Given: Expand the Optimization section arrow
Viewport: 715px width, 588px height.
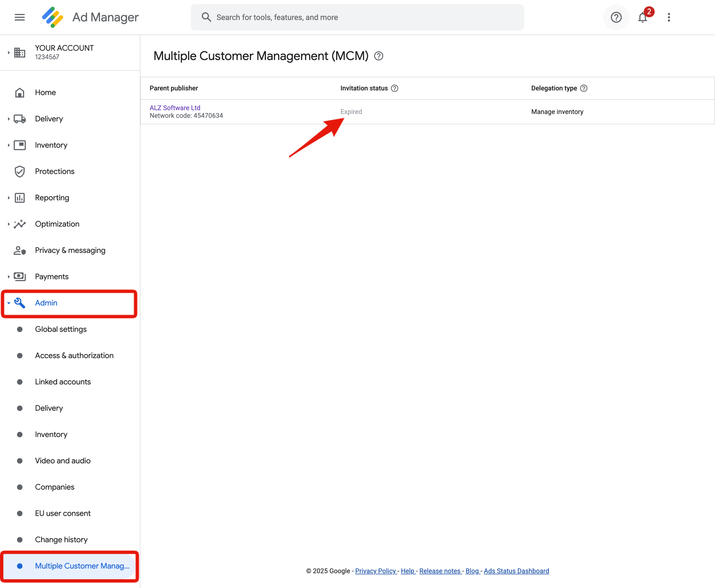Looking at the screenshot, I should (8, 224).
